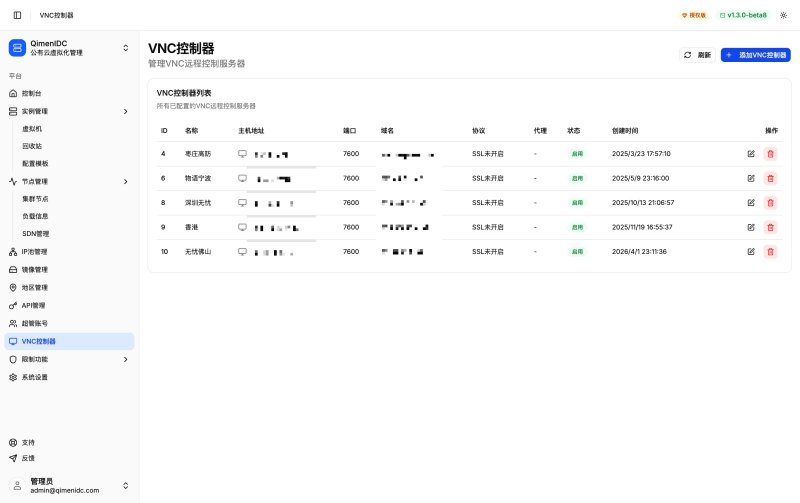The image size is (800, 503).
Task: Click monitor icon in 无忧佛山 row
Action: point(242,252)
